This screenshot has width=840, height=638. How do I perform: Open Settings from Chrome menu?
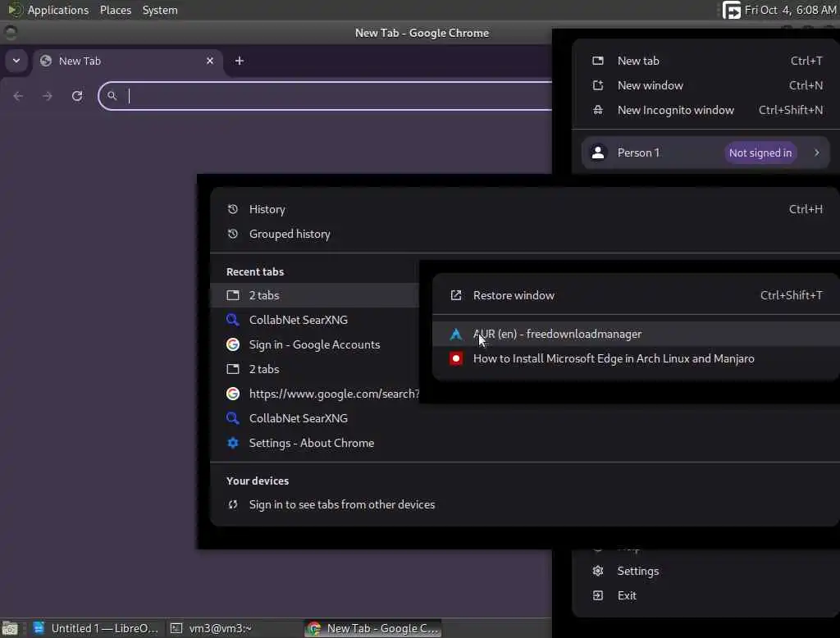pyautogui.click(x=707, y=571)
